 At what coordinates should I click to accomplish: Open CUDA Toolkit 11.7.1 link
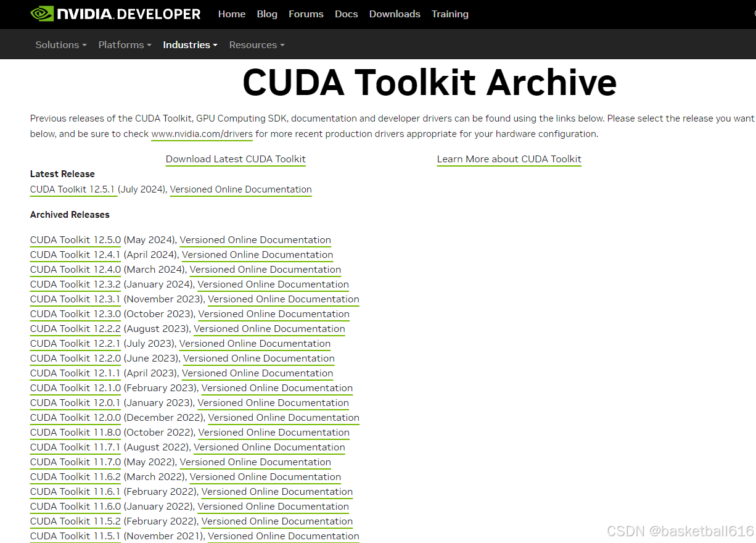click(75, 447)
